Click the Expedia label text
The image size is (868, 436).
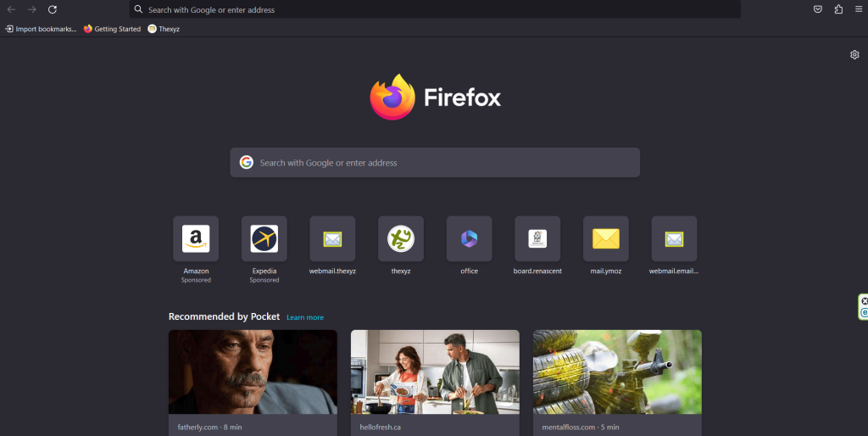click(x=264, y=271)
